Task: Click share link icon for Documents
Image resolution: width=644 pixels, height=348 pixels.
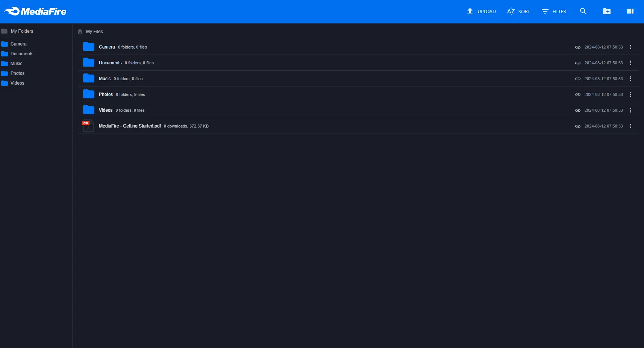Action: pos(578,63)
